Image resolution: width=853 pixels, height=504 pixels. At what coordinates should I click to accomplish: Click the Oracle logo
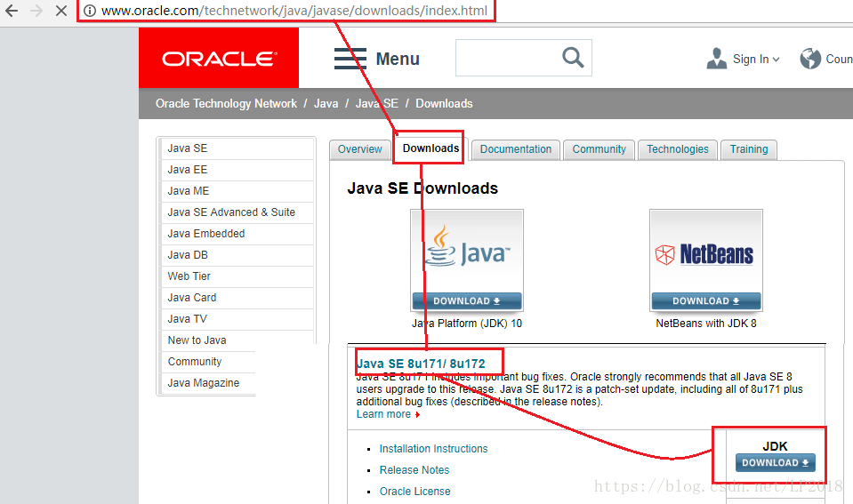tap(219, 58)
